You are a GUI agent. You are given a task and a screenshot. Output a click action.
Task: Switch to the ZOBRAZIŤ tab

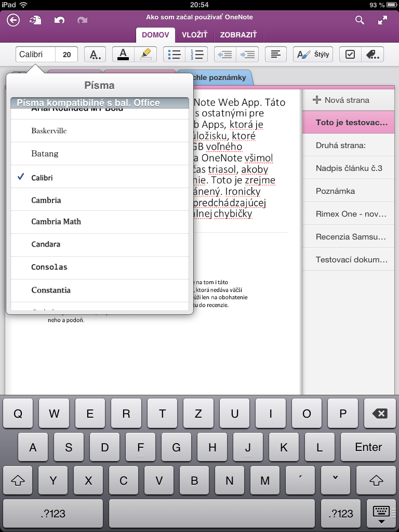coord(238,35)
